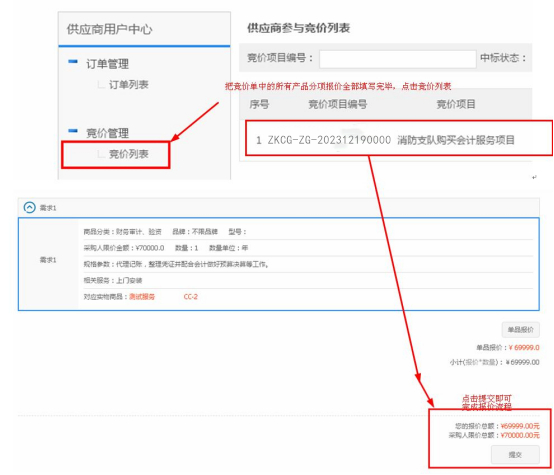Collapse the 订单管理 section

point(73,62)
